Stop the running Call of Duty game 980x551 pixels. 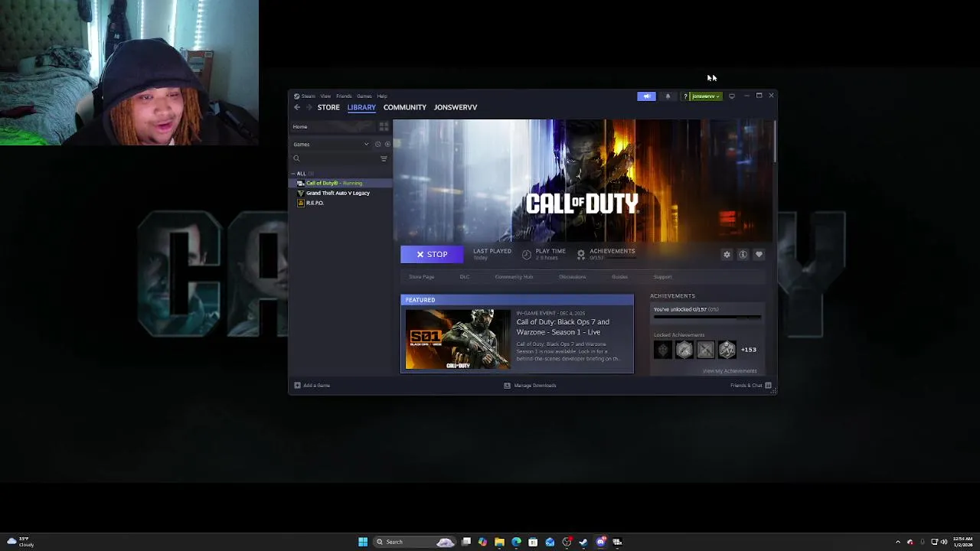pyautogui.click(x=432, y=254)
